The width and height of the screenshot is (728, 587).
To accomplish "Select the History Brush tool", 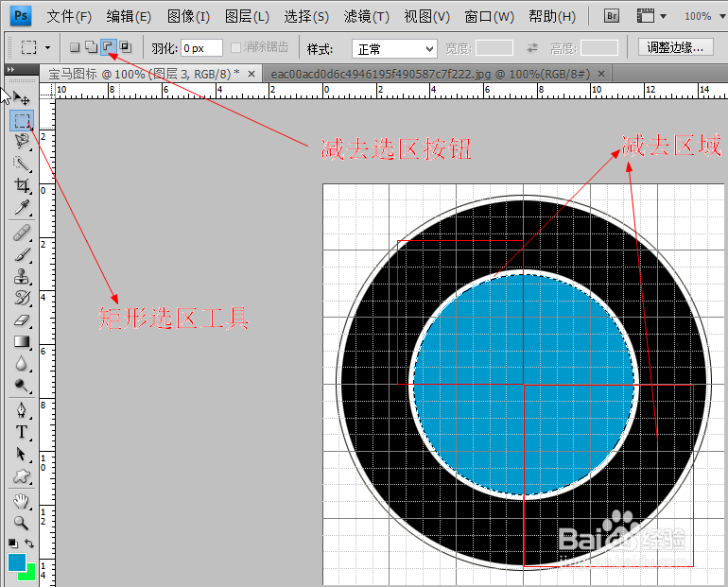I will coord(22,299).
